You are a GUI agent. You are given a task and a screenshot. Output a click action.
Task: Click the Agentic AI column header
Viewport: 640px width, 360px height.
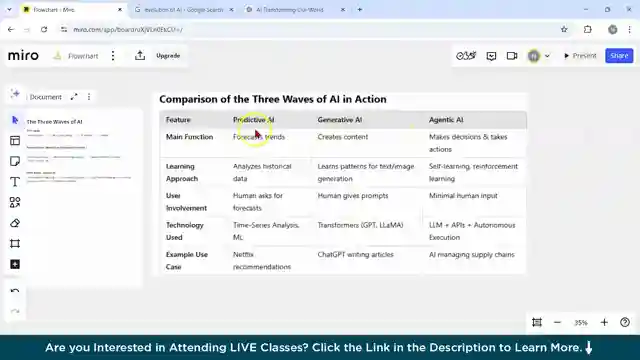coord(446,120)
